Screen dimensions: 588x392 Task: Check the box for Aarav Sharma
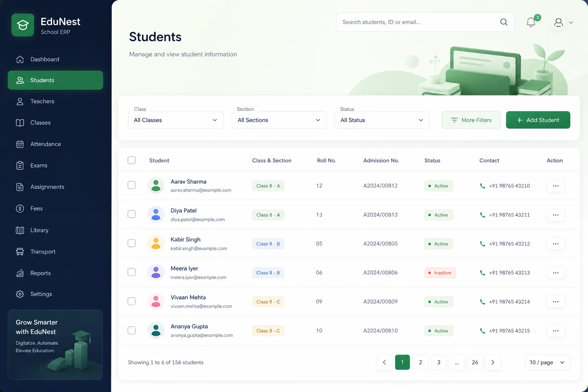pos(132,185)
